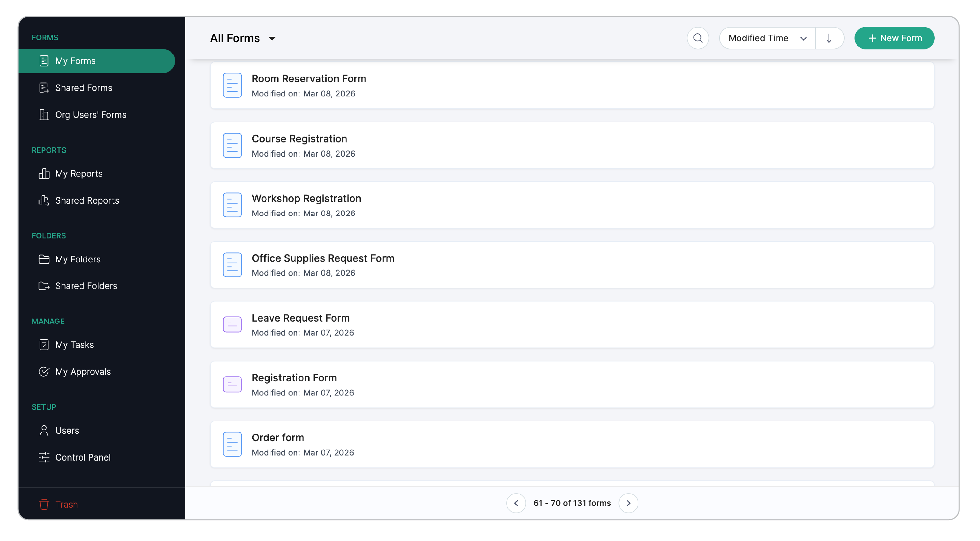
Task: Go to the next page of forms
Action: (628, 503)
